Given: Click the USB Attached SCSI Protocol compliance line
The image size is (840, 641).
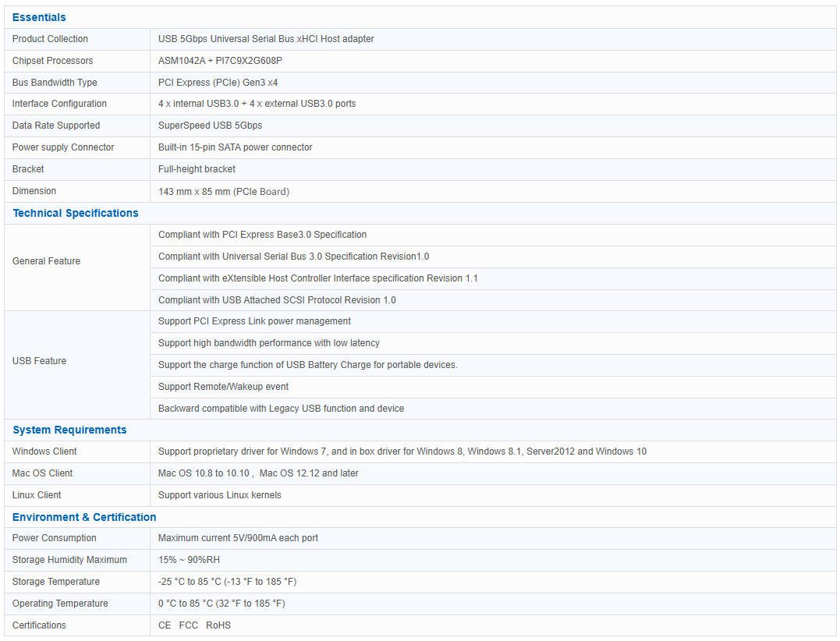Looking at the screenshot, I should click(x=277, y=300).
